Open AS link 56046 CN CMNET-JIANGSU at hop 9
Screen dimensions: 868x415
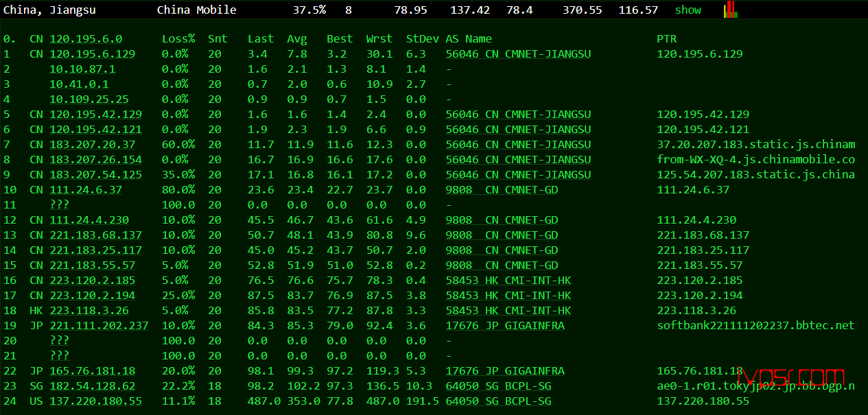(518, 175)
